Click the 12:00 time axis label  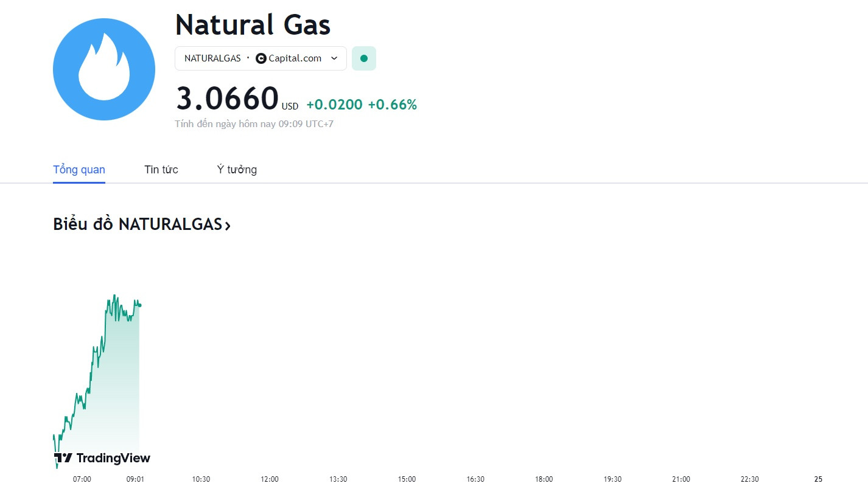point(270,479)
